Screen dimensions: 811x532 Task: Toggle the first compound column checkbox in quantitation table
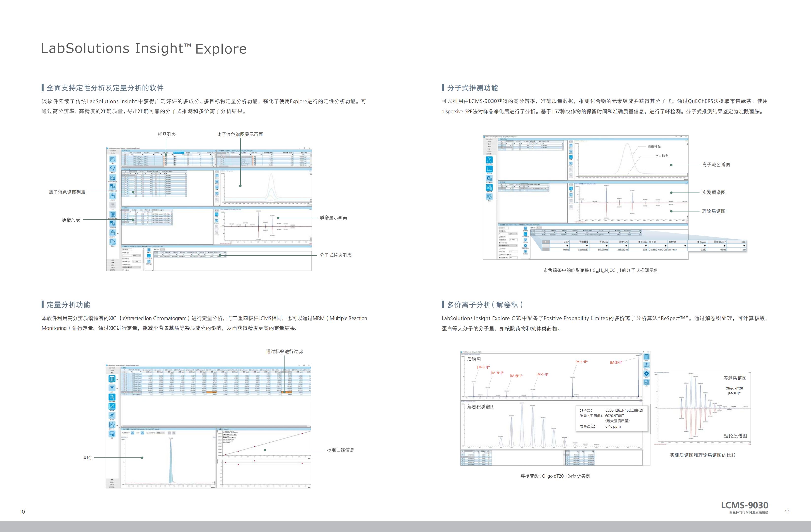pyautogui.click(x=143, y=370)
